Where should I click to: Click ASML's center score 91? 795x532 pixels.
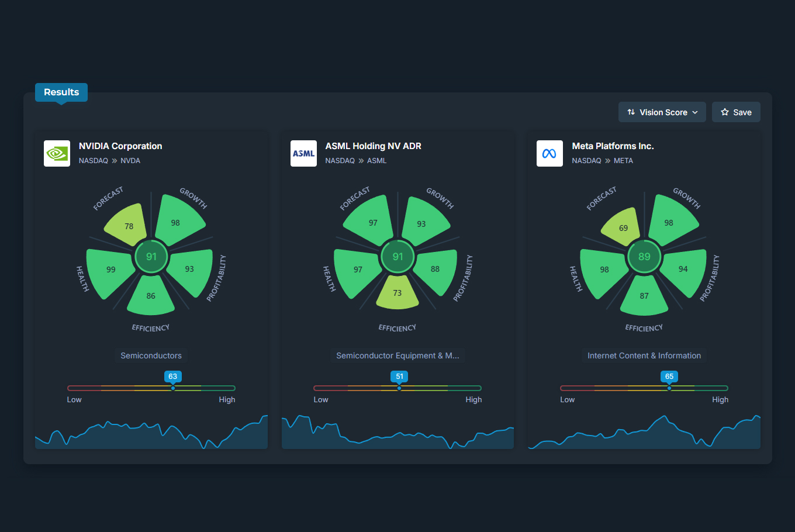(397, 257)
